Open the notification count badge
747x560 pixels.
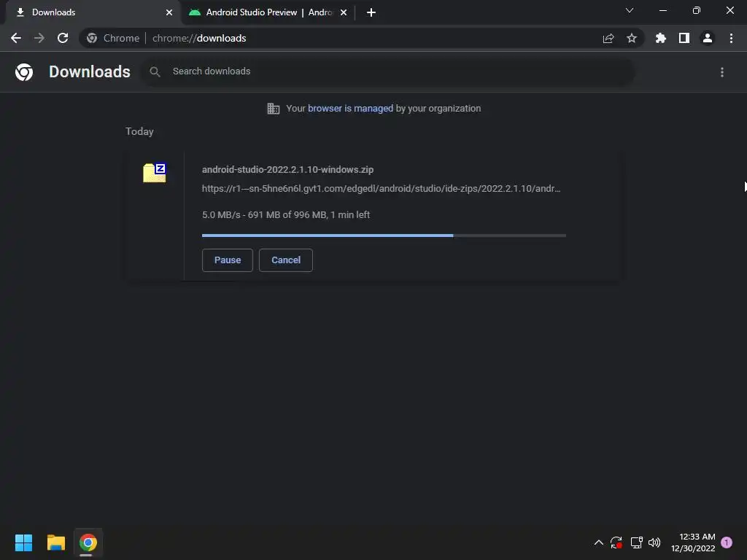tap(727, 542)
